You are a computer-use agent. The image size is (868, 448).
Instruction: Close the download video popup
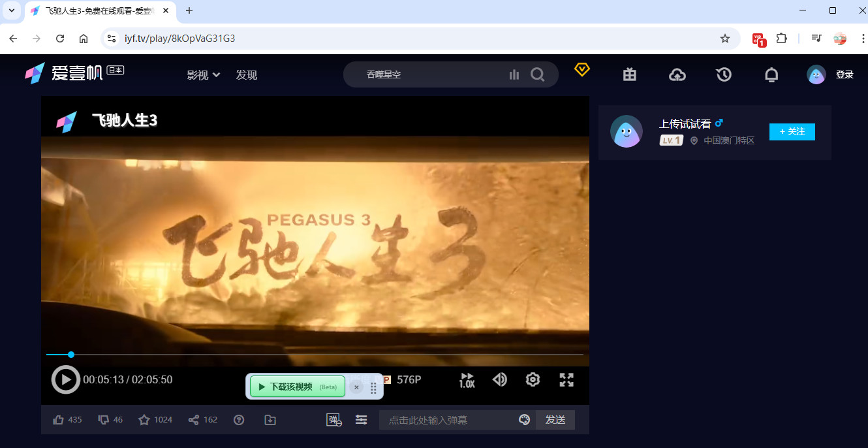pyautogui.click(x=356, y=387)
